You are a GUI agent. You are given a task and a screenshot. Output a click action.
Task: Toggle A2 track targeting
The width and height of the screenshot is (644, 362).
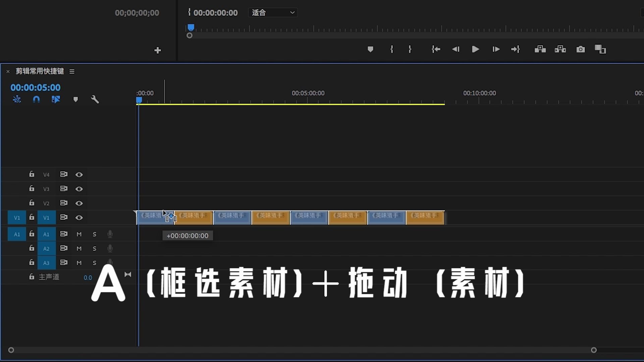(x=46, y=248)
